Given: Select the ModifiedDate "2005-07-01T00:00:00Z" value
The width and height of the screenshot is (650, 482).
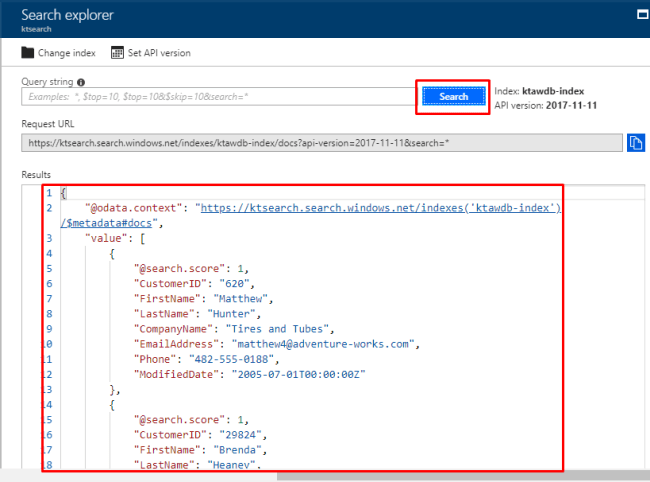Looking at the screenshot, I should point(298,375).
